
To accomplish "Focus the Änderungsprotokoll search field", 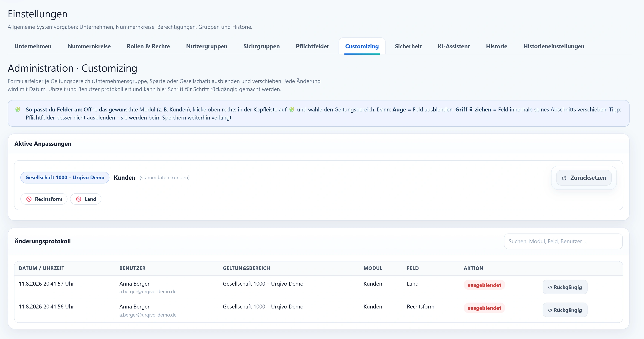I will pos(563,241).
